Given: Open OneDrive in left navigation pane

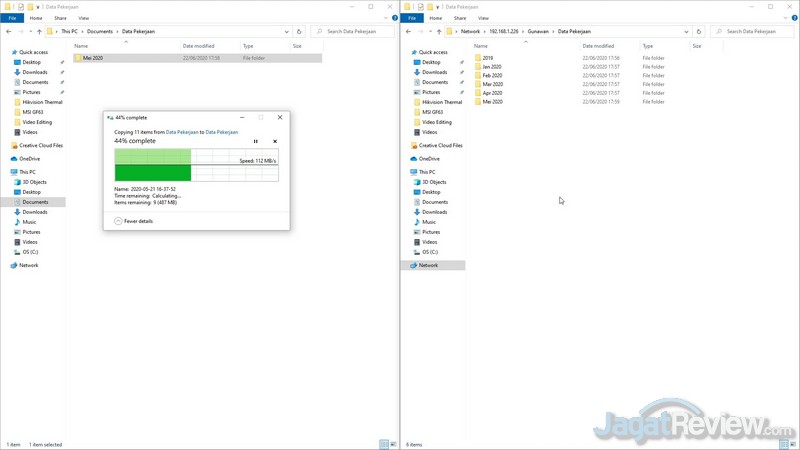Looking at the screenshot, I should click(29, 158).
